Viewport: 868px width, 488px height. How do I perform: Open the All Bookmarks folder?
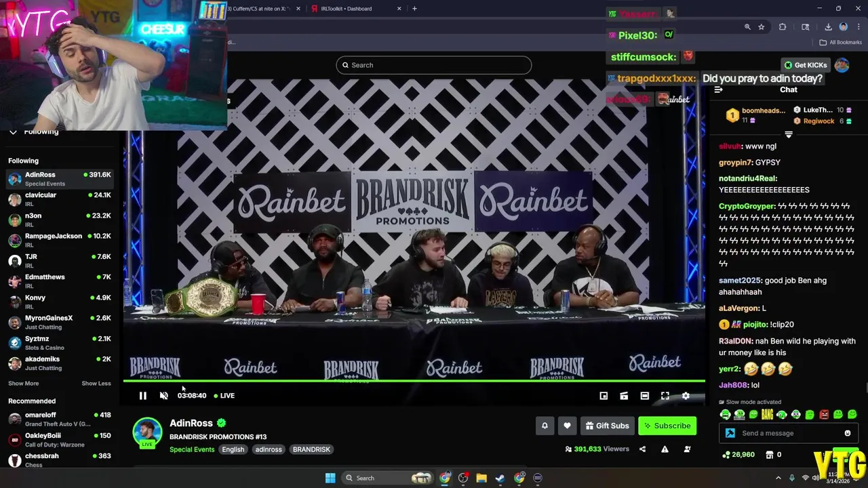(x=841, y=42)
